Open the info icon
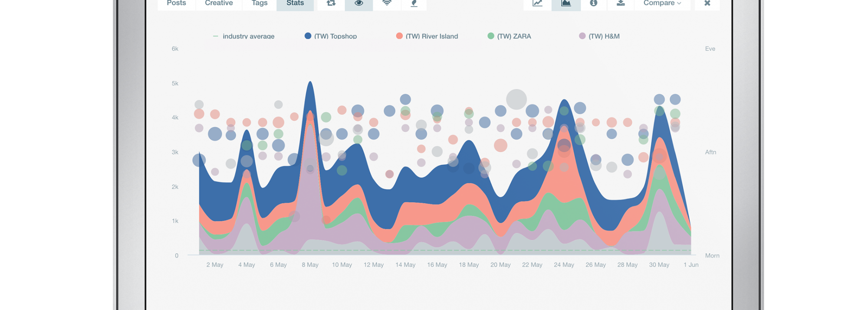Image resolution: width=868 pixels, height=310 pixels. pos(593,3)
